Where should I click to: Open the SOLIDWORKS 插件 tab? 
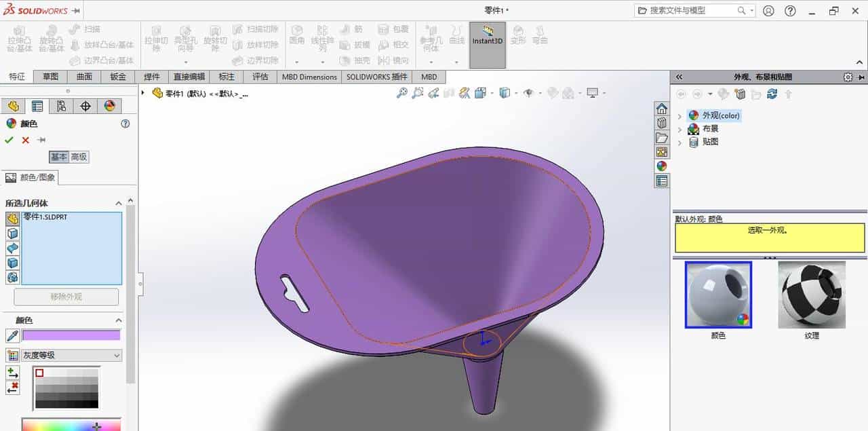click(x=377, y=77)
